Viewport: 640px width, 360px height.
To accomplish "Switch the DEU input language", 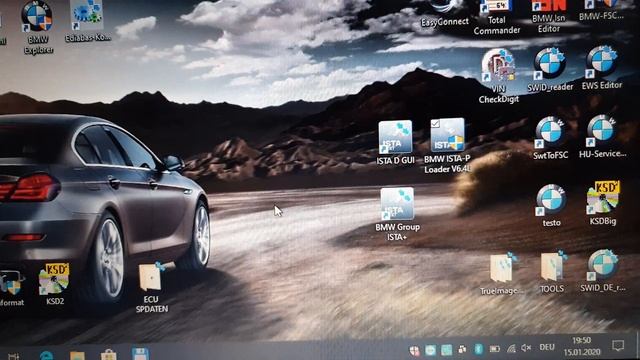I will point(547,347).
